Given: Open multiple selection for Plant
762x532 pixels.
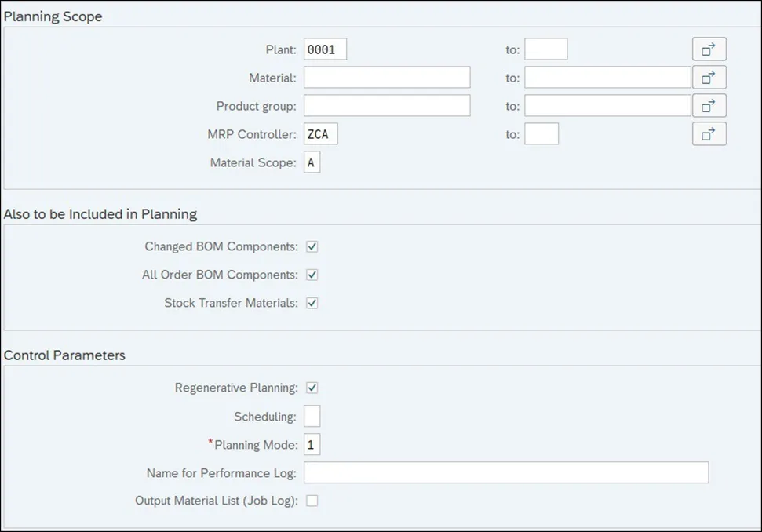Looking at the screenshot, I should 709,49.
